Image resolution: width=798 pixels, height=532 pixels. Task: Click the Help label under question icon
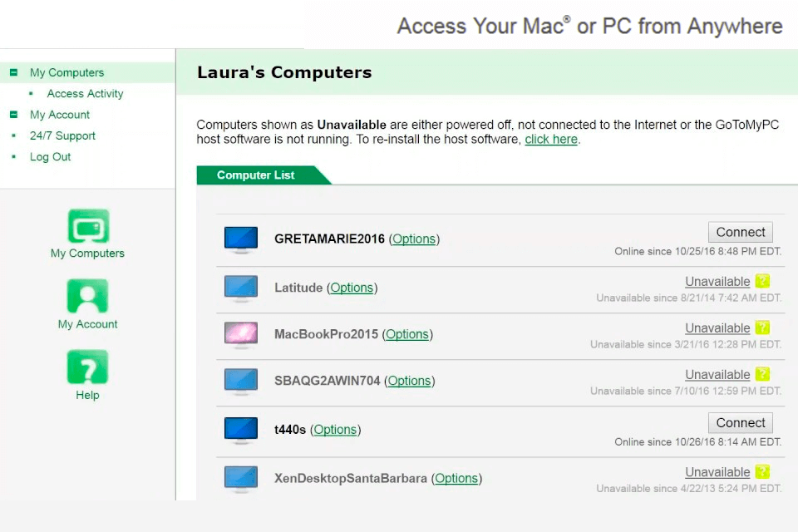[x=87, y=395]
